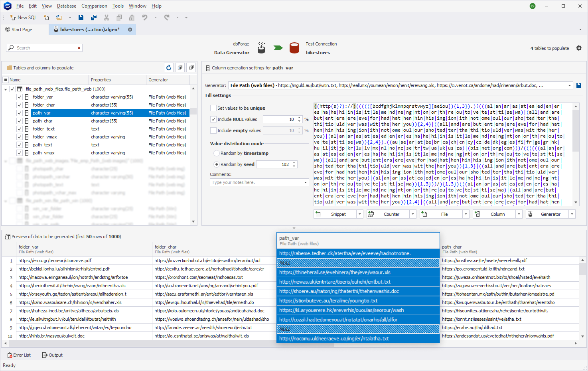This screenshot has width=588, height=371.
Task: Click the Save All icon
Action: coord(94,18)
